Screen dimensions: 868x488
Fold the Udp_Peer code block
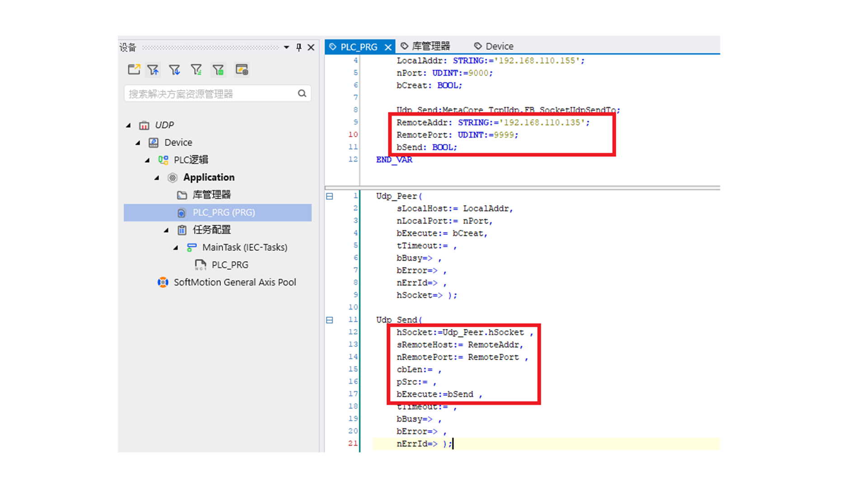click(330, 196)
